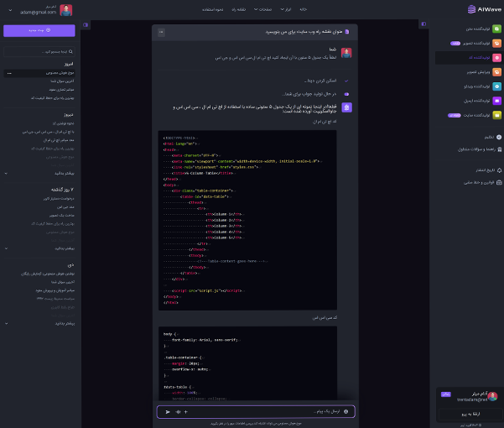Click the chat title text in header
The image size is (504, 428).
[x=304, y=32]
